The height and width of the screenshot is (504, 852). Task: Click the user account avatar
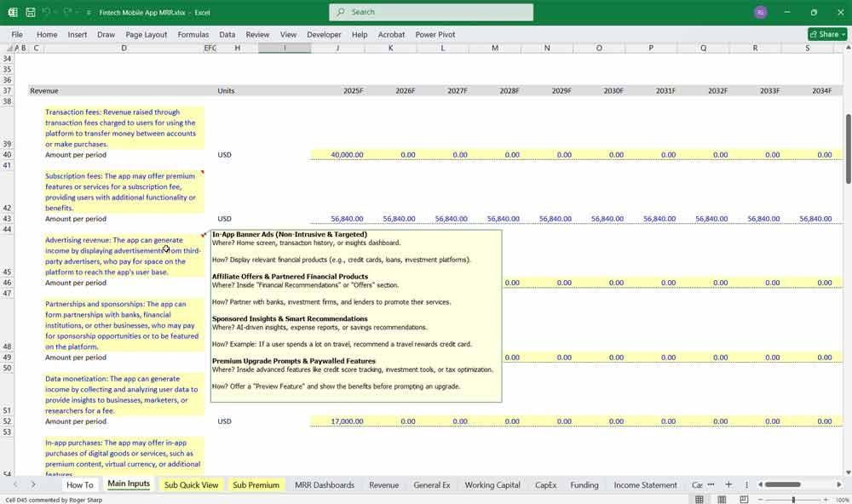click(760, 12)
